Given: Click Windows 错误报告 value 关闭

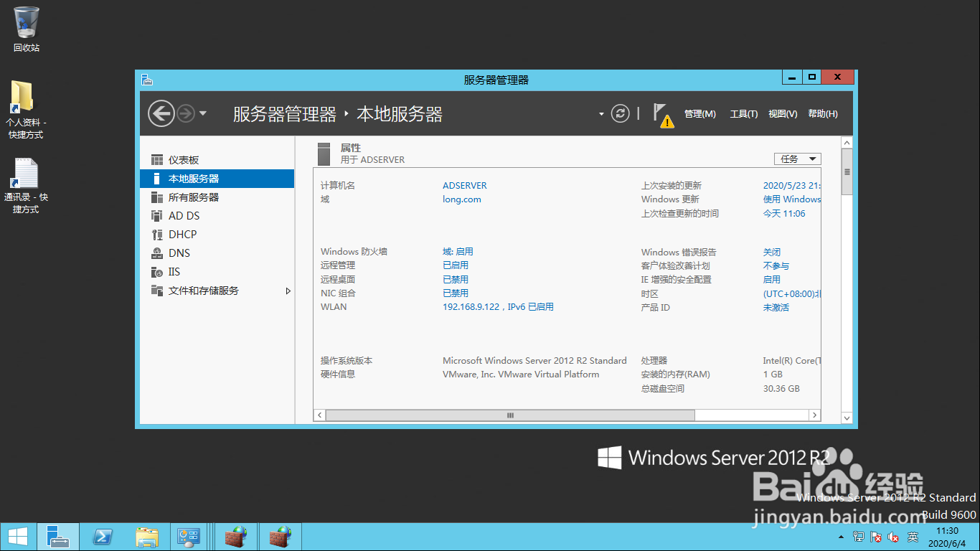Looking at the screenshot, I should 772,252.
